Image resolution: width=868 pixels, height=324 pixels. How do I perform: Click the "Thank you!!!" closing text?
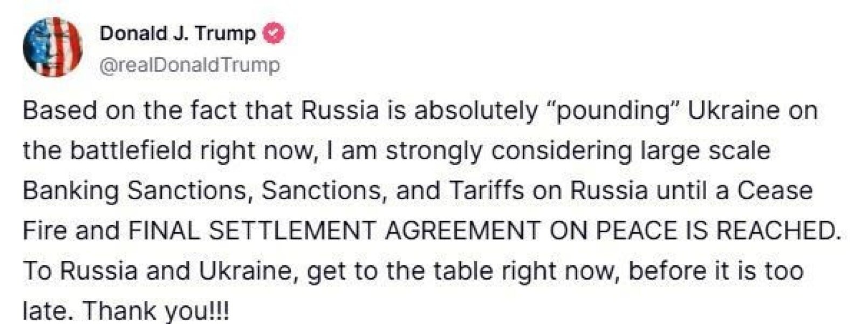point(156,310)
